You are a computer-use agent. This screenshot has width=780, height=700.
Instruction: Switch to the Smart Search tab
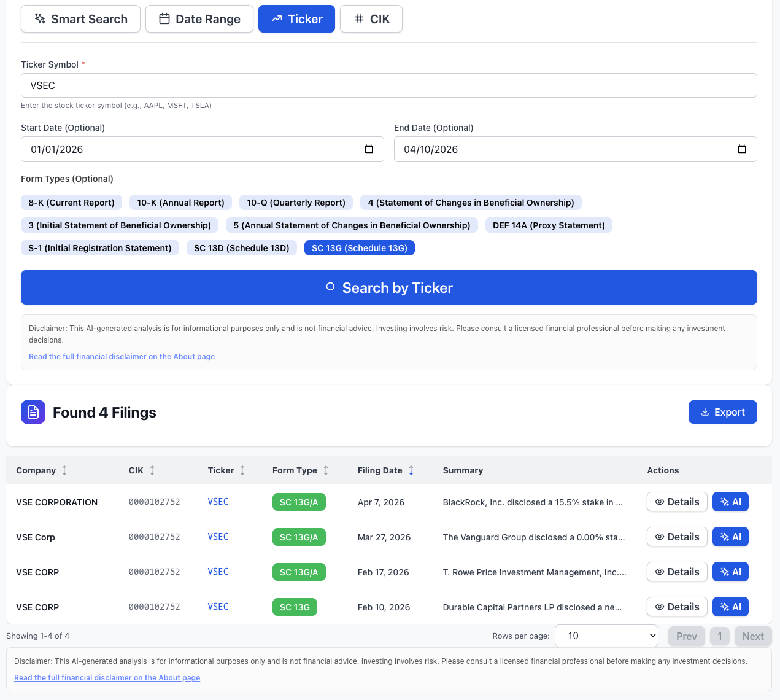click(80, 18)
